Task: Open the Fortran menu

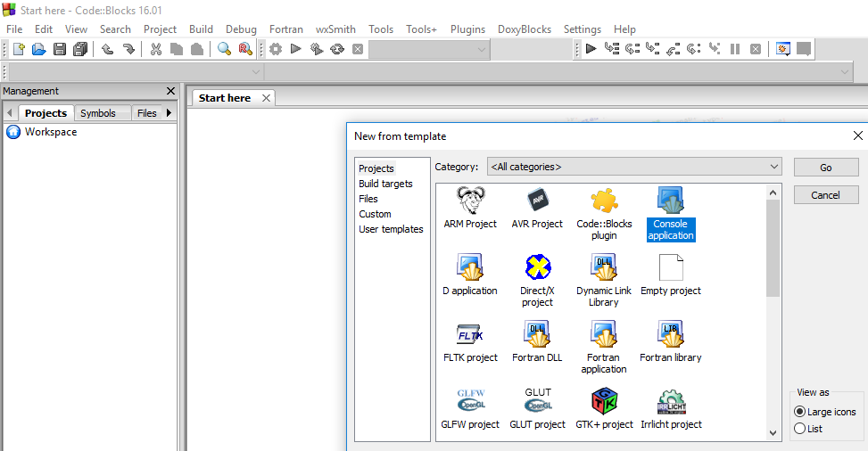Action: coord(286,29)
